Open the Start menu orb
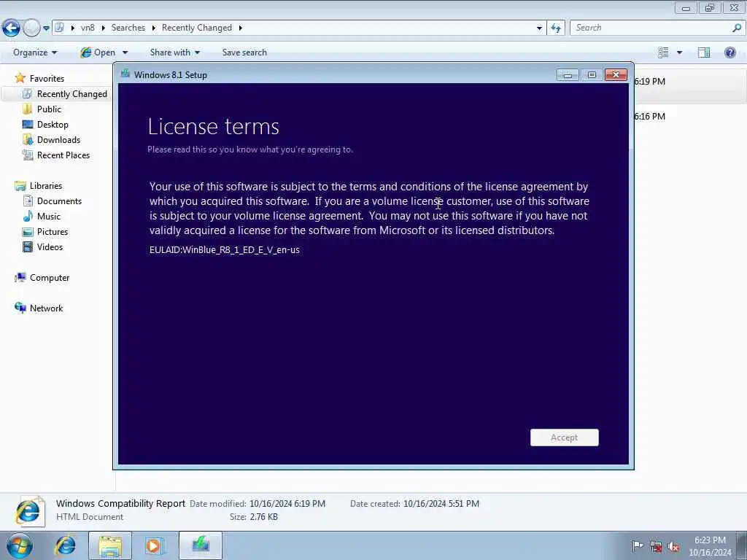Viewport: 747px width, 560px height. pos(19,545)
